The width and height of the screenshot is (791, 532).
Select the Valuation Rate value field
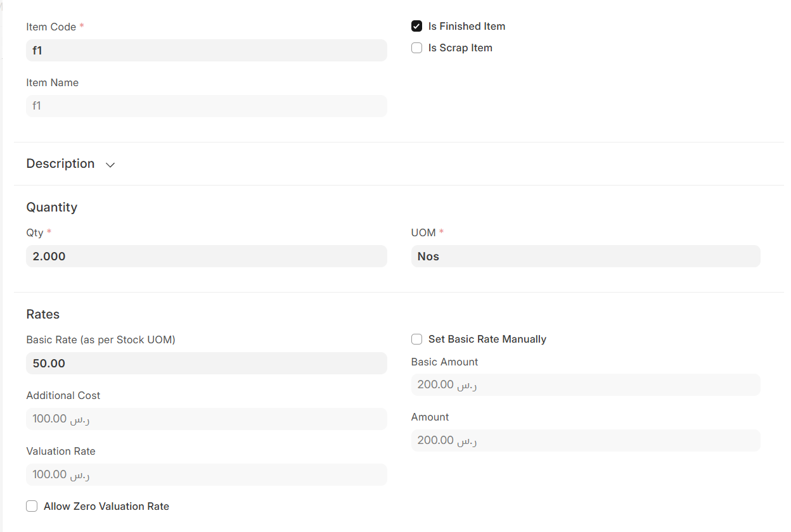[x=206, y=474]
